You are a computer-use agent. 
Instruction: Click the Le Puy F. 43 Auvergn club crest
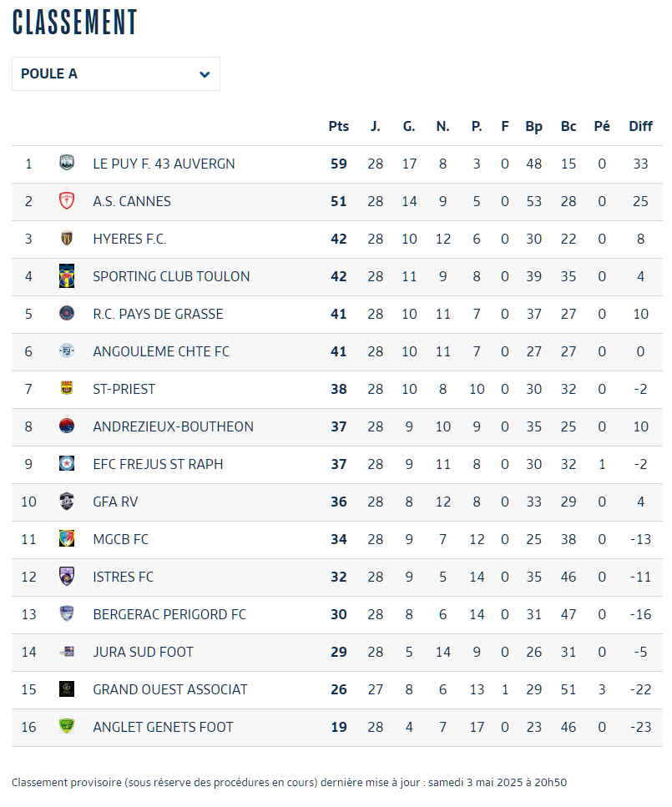(67, 163)
